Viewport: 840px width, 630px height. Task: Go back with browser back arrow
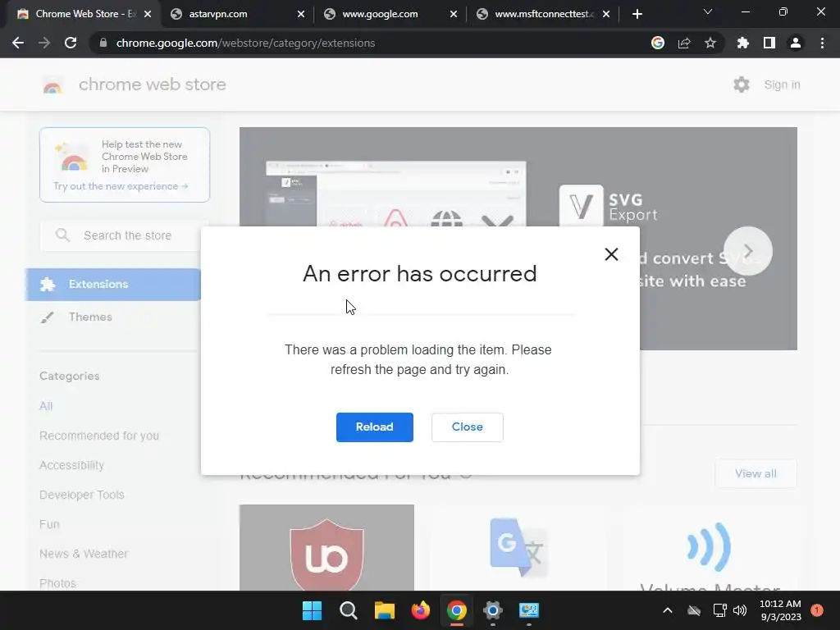pyautogui.click(x=18, y=43)
